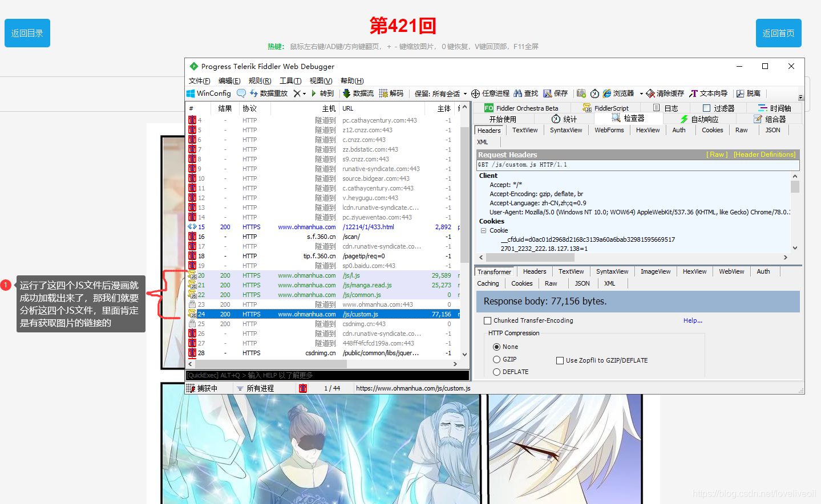
Task: Click the WinConfig toolbar icon
Action: click(x=191, y=94)
